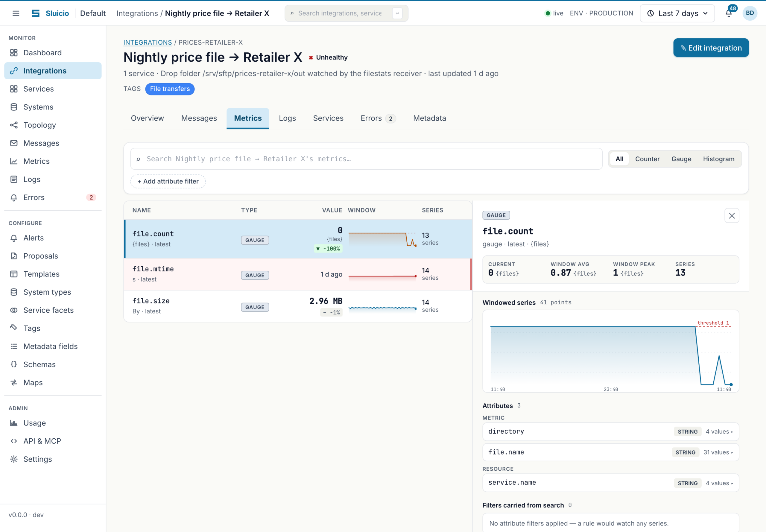This screenshot has height=532, width=766.
Task: Click the Metrics chart icon in sidebar
Action: click(14, 161)
